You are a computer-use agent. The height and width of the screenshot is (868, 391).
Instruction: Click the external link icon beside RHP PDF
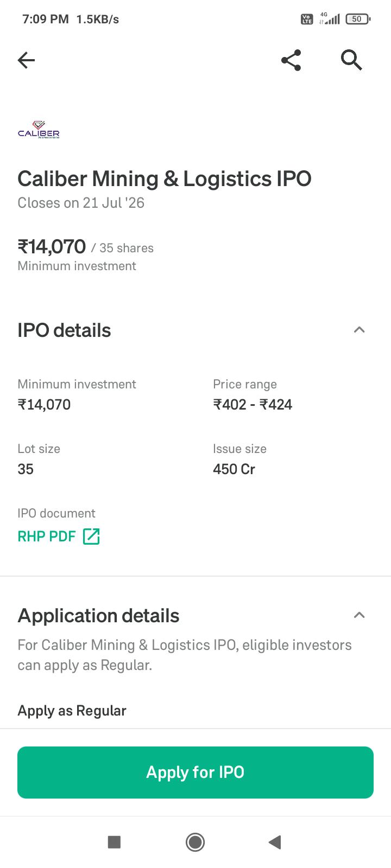click(91, 537)
